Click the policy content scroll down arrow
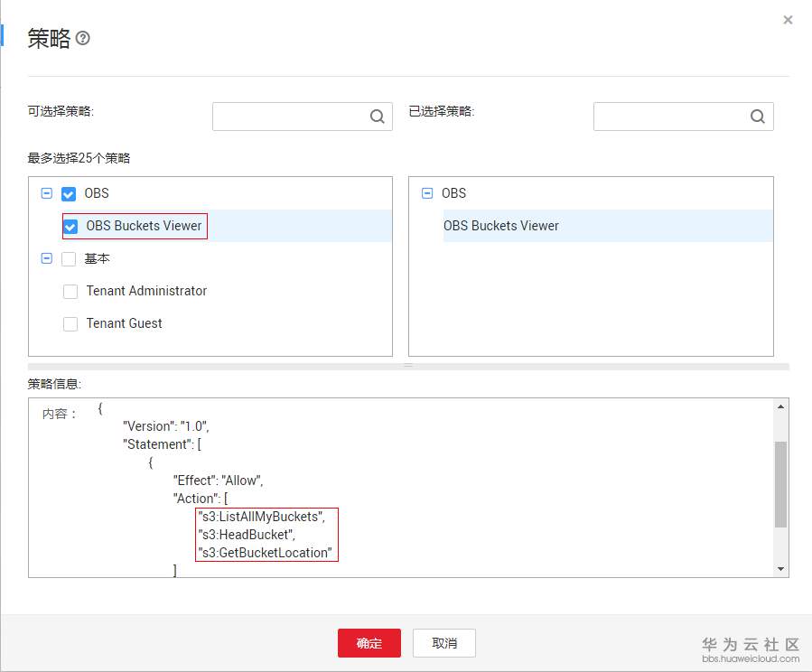The height and width of the screenshot is (672, 812). (781, 569)
